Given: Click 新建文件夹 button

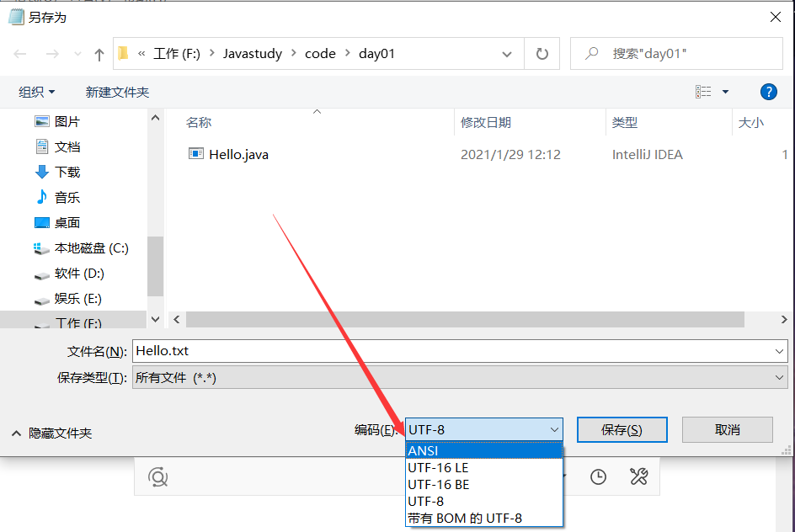Looking at the screenshot, I should click(117, 93).
